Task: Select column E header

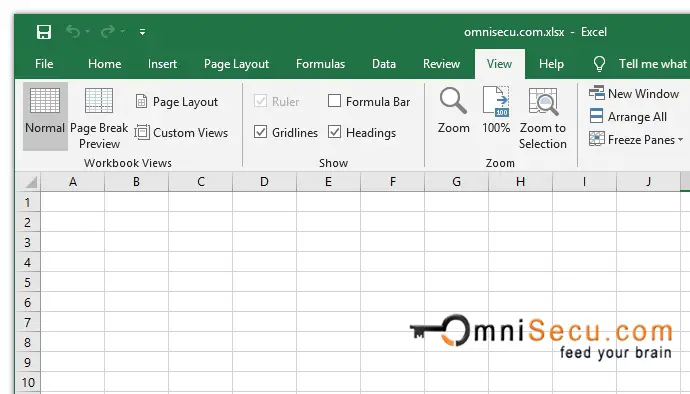Action: click(328, 182)
